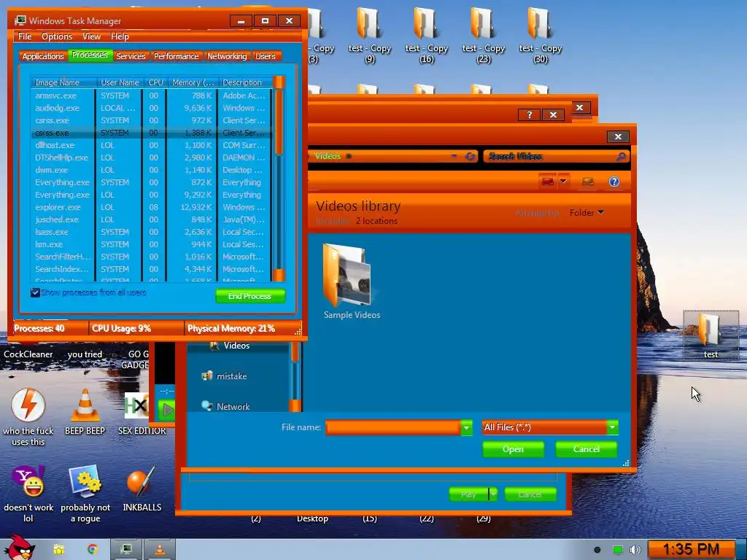Select explorer.exe process row

[x=152, y=207]
